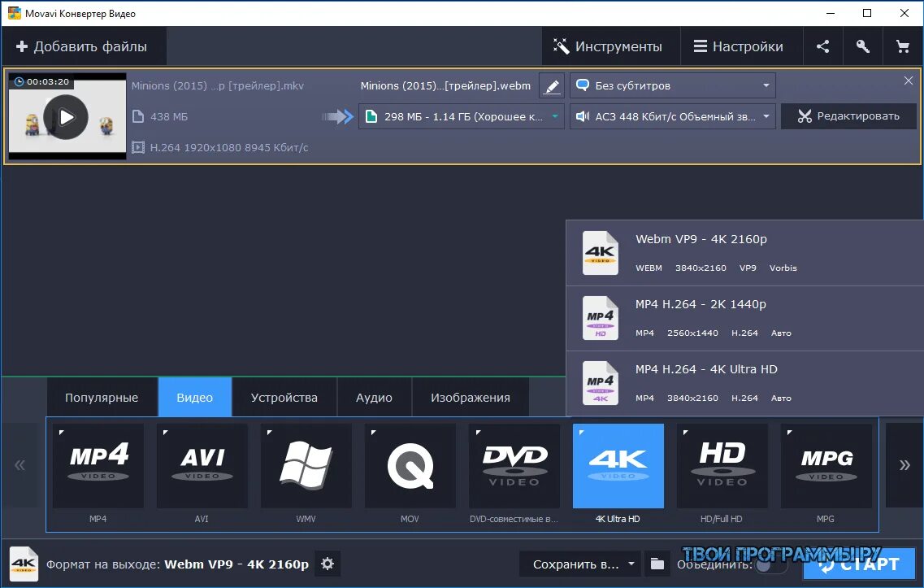924x588 pixels.
Task: Switch to the Популярные tab
Action: coord(102,398)
